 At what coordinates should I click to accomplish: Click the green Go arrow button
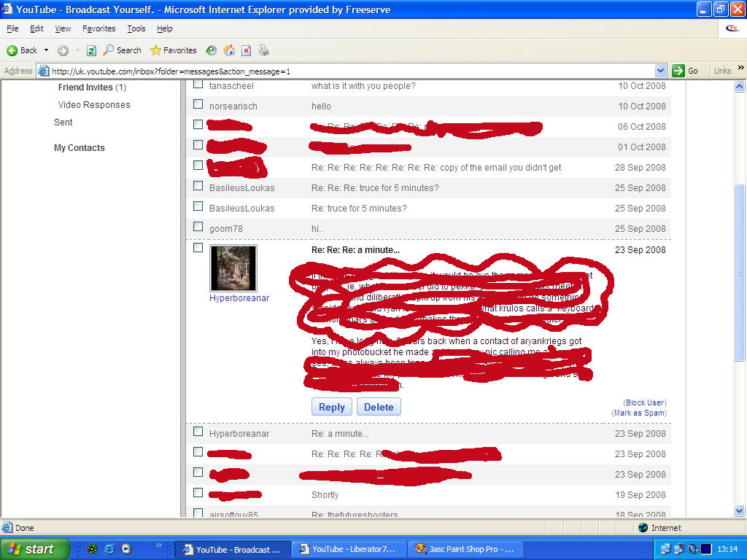[678, 71]
